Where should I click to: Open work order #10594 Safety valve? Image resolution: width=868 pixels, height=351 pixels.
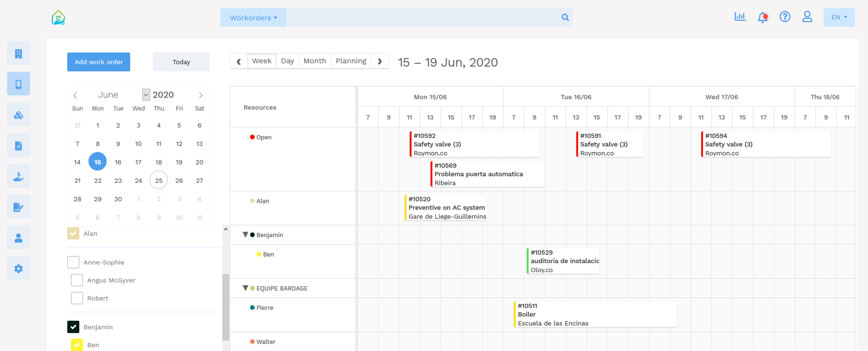[x=766, y=144]
